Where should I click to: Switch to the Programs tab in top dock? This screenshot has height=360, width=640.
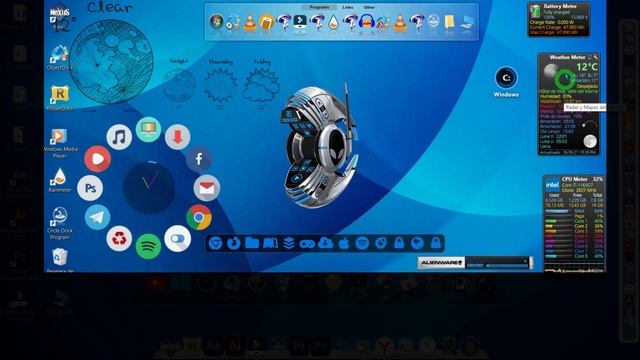point(319,7)
